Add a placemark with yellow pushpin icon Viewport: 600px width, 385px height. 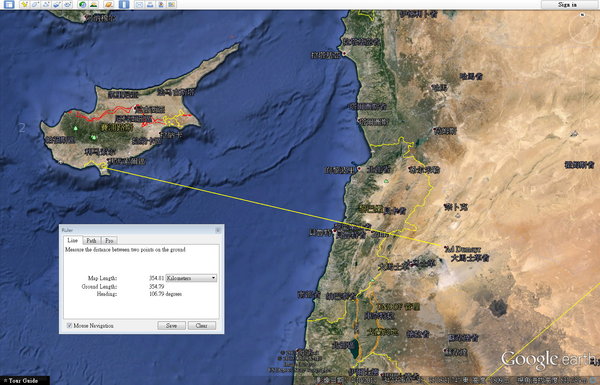[24, 5]
